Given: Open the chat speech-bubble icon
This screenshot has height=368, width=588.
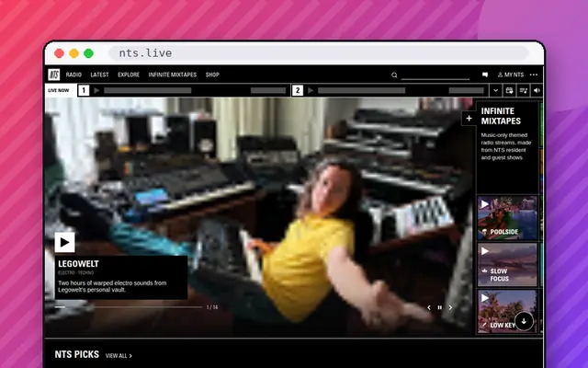Looking at the screenshot, I should (485, 75).
